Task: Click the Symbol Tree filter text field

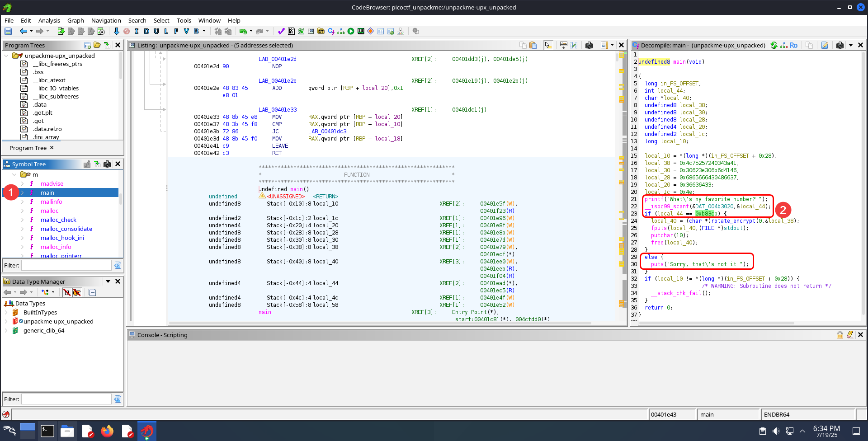Action: [66, 265]
